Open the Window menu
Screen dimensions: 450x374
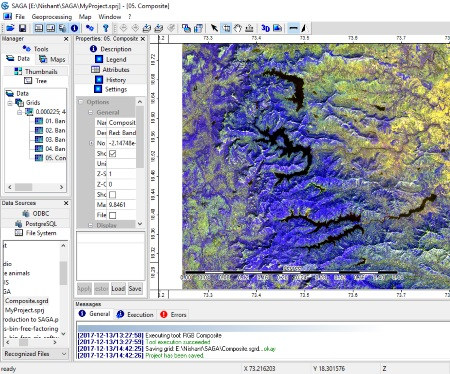point(110,17)
